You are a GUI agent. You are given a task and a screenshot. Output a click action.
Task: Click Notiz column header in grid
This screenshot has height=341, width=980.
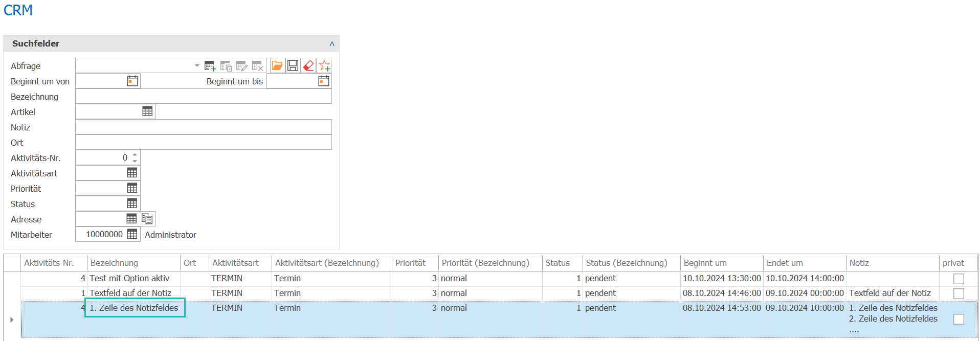point(893,263)
